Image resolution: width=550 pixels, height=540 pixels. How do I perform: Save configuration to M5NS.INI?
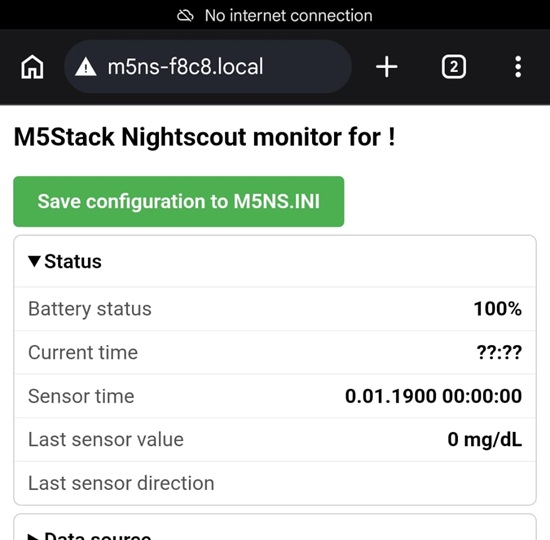tap(179, 201)
